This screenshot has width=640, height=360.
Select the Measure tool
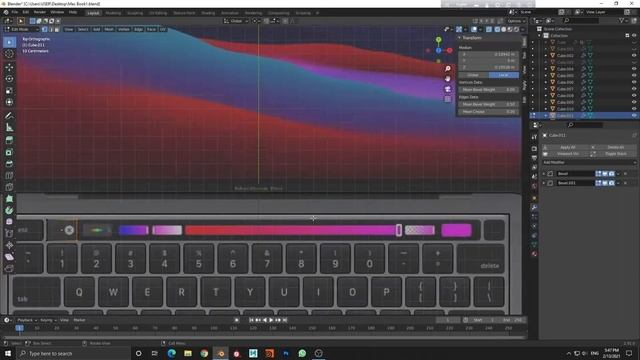(x=9, y=128)
